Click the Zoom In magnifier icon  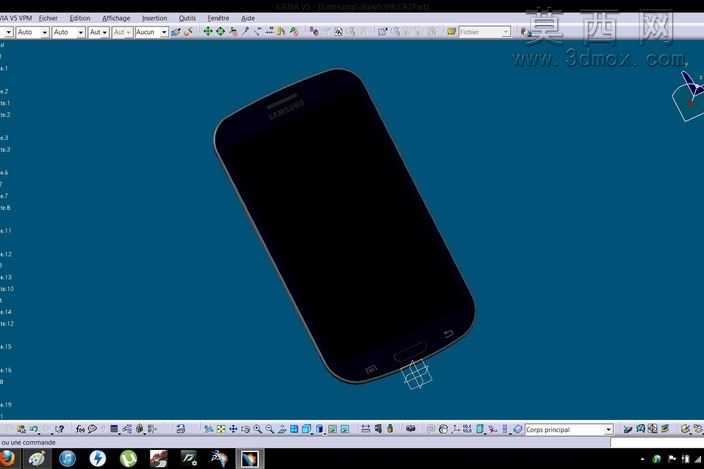pyautogui.click(x=257, y=429)
